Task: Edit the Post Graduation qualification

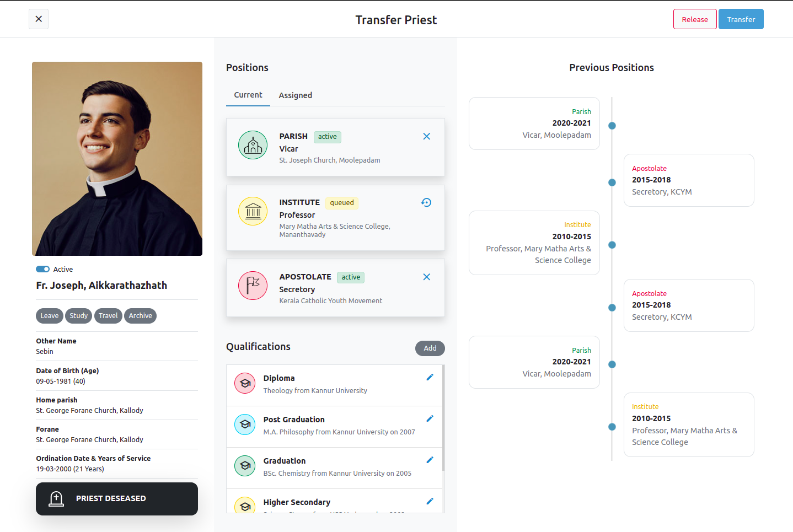Action: pos(430,418)
